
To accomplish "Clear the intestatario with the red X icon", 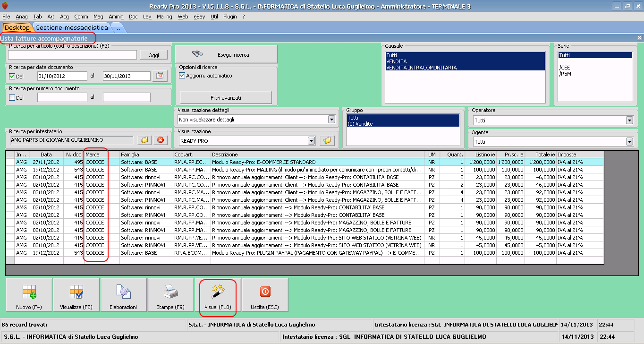I will (161, 140).
